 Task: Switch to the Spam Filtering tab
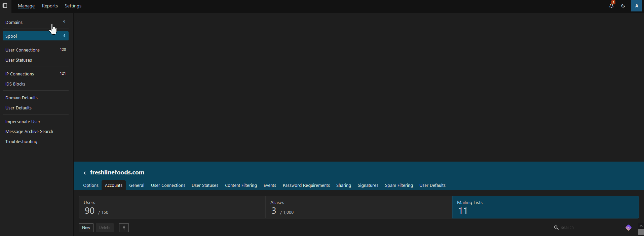click(x=399, y=186)
